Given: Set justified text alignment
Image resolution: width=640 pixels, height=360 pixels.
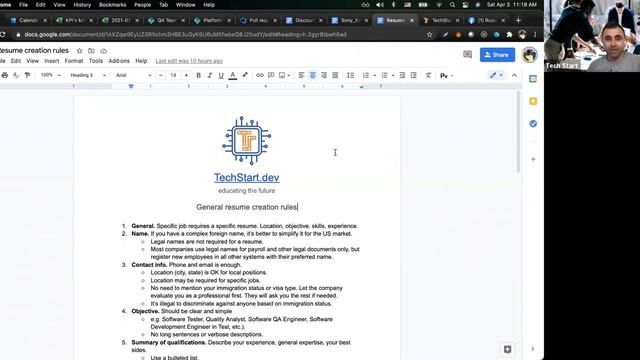Looking at the screenshot, I should [335, 75].
